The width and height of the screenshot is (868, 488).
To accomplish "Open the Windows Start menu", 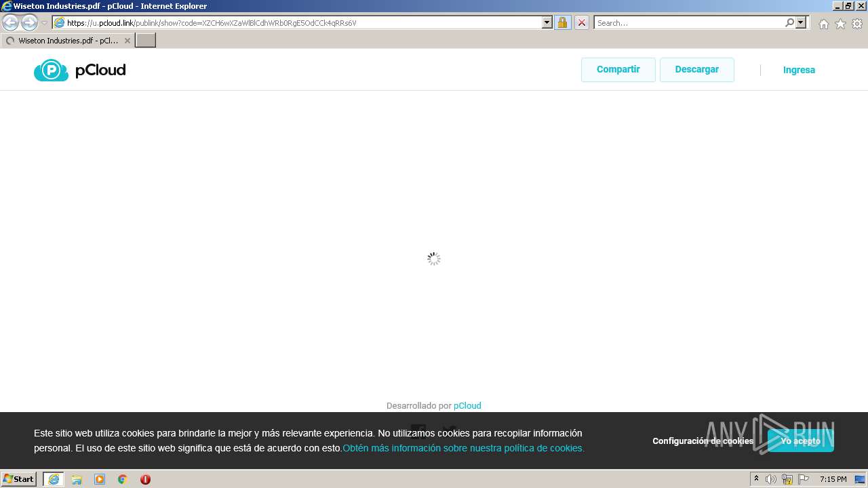I will [19, 479].
